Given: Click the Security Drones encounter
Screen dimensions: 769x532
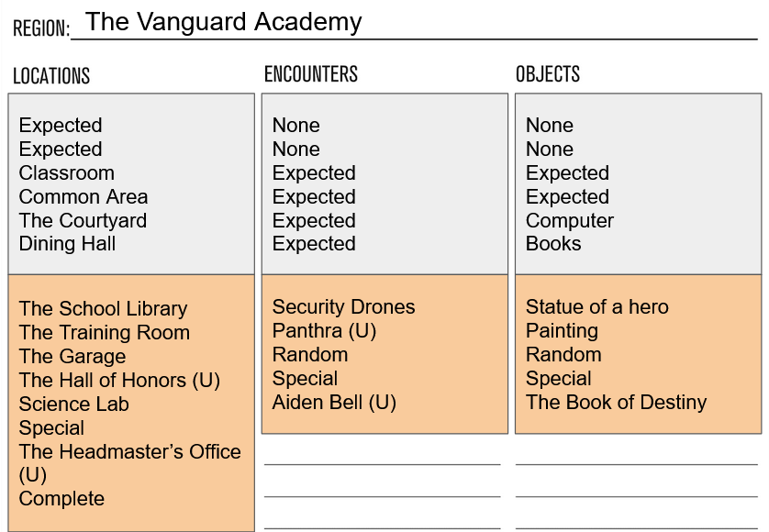Looking at the screenshot, I should (x=343, y=307).
